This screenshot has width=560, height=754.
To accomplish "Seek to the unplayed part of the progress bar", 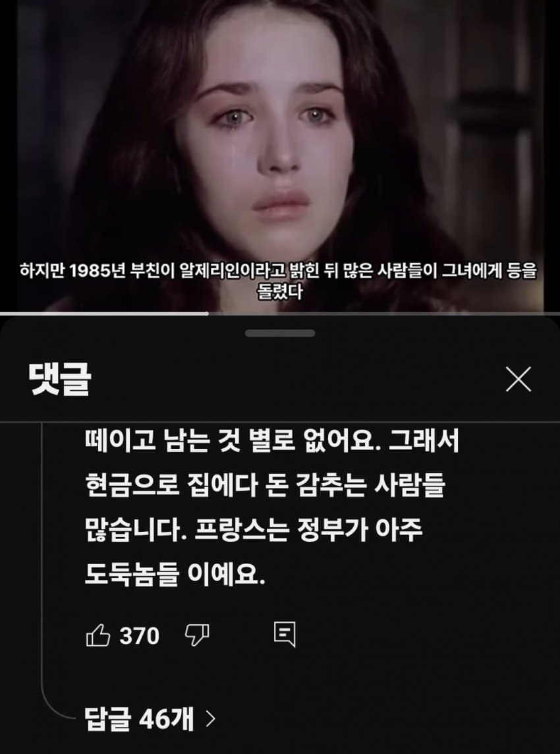I will coord(383,314).
